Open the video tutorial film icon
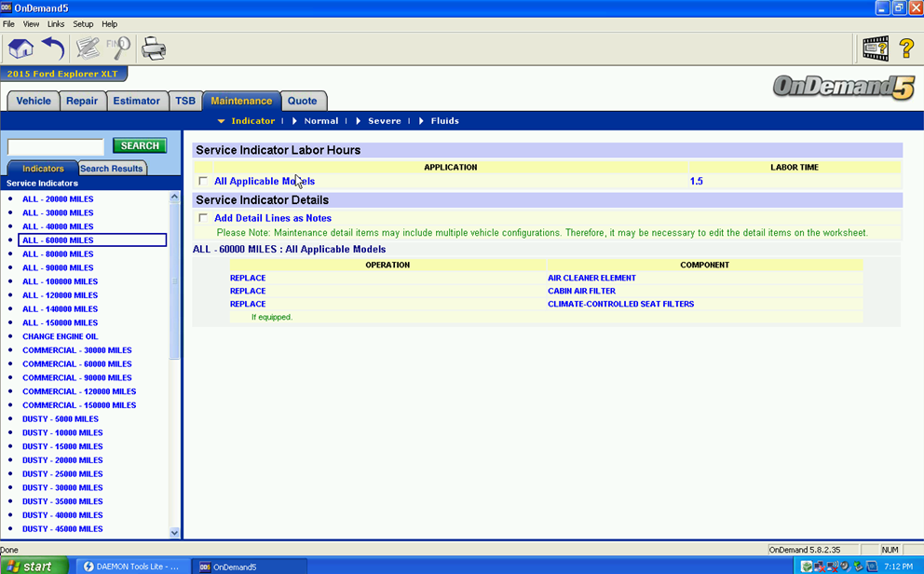This screenshot has width=924, height=574. click(x=875, y=48)
